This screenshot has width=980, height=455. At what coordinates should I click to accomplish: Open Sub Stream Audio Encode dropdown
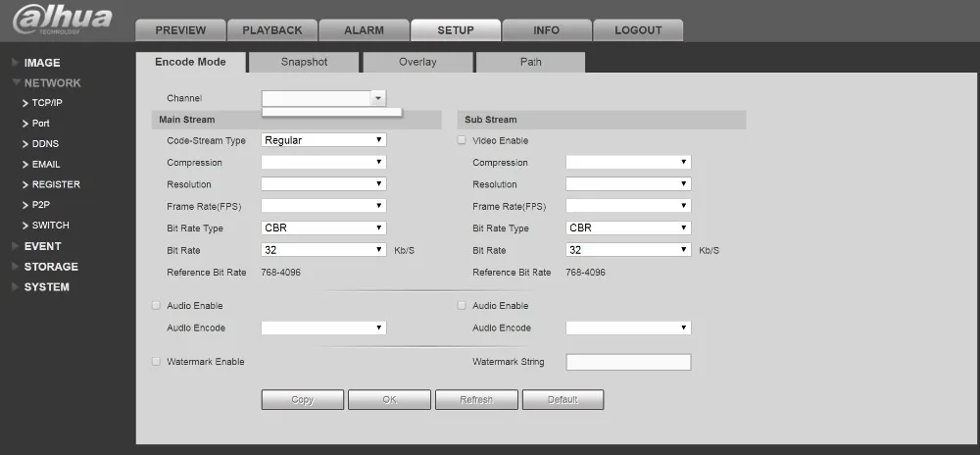coord(629,328)
